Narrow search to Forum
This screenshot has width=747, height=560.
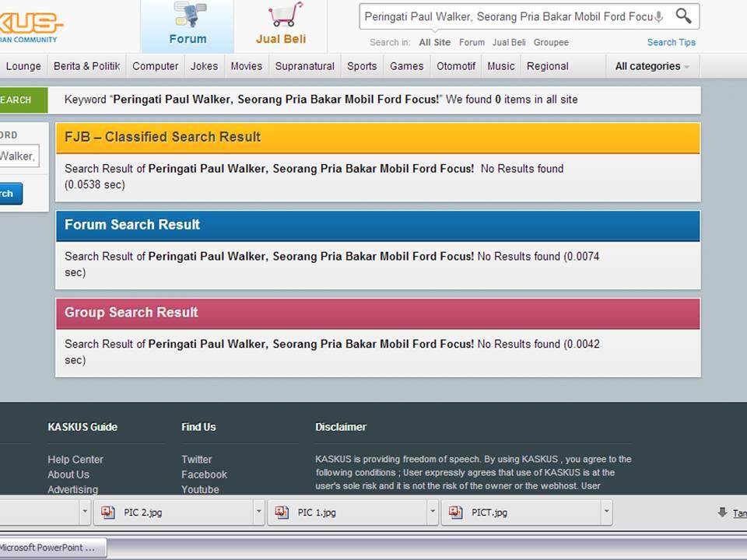tap(472, 42)
